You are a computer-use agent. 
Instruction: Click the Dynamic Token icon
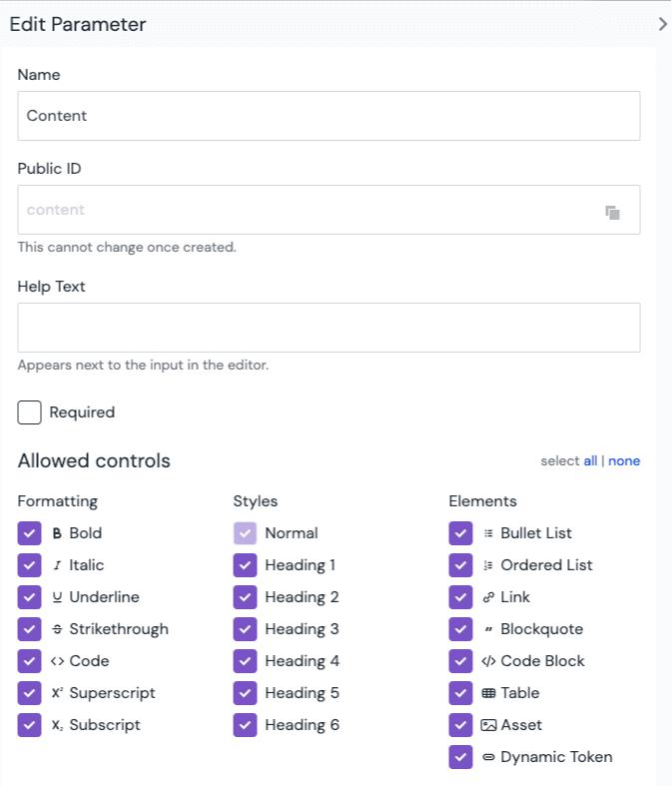[488, 757]
